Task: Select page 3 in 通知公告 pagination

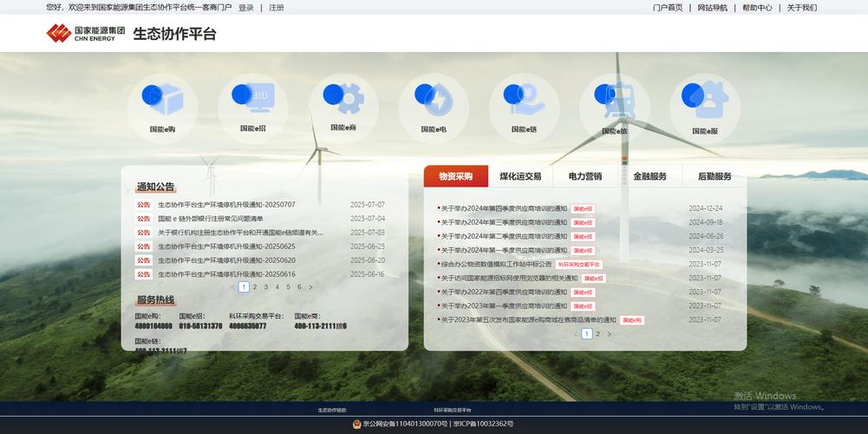Action: pos(265,287)
